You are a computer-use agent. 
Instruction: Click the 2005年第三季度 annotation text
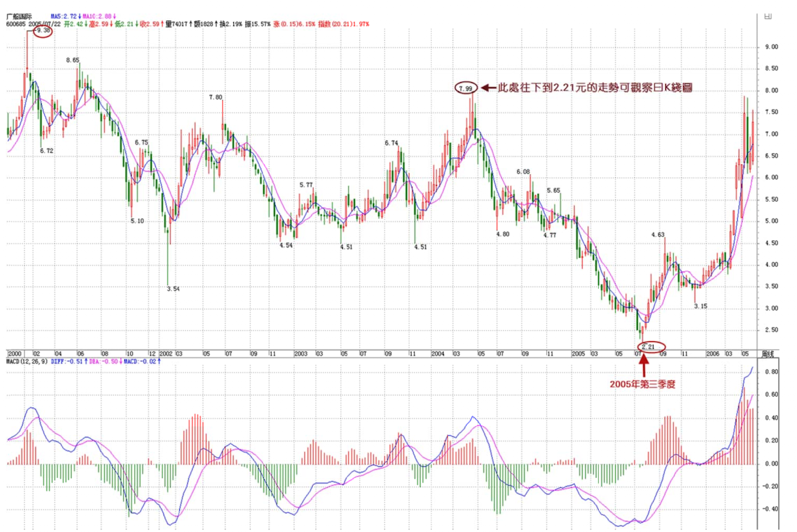pos(642,384)
